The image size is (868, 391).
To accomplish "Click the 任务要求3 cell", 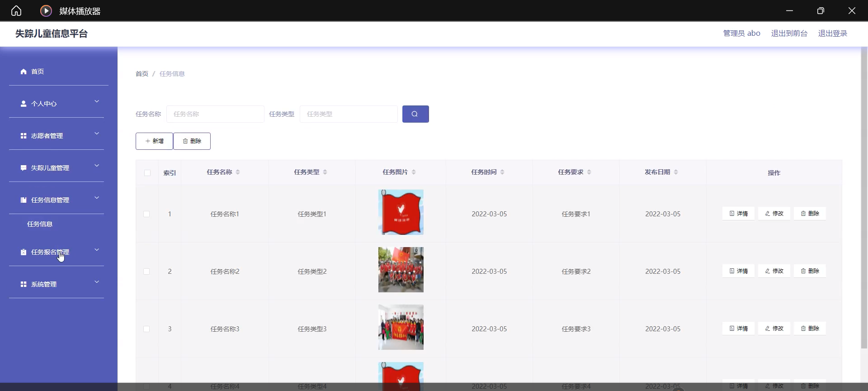I will tap(576, 329).
